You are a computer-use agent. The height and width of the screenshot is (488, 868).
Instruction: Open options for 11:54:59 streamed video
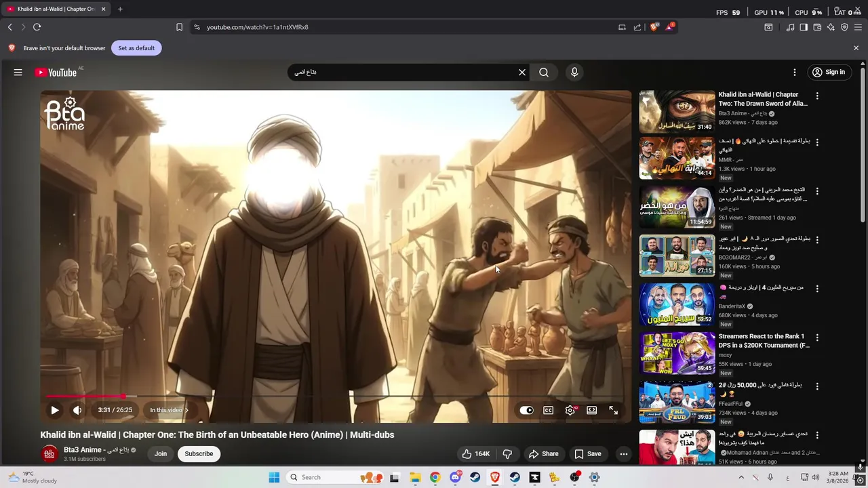[x=817, y=191]
